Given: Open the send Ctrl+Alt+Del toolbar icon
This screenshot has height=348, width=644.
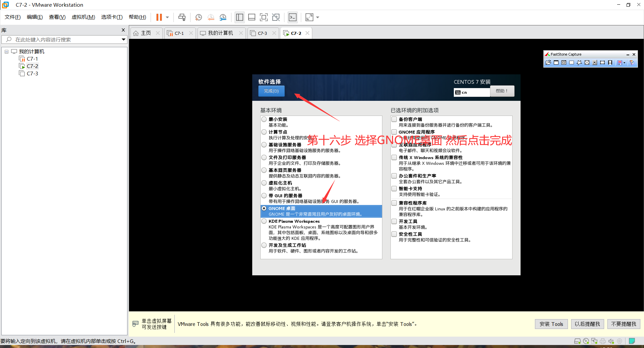Looking at the screenshot, I should [x=182, y=17].
